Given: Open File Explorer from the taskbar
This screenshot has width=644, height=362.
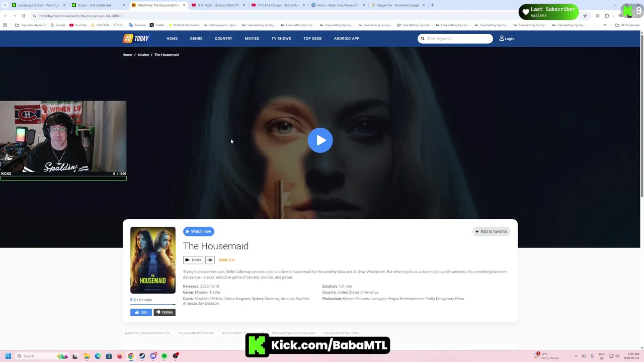Looking at the screenshot, I should point(87,356).
